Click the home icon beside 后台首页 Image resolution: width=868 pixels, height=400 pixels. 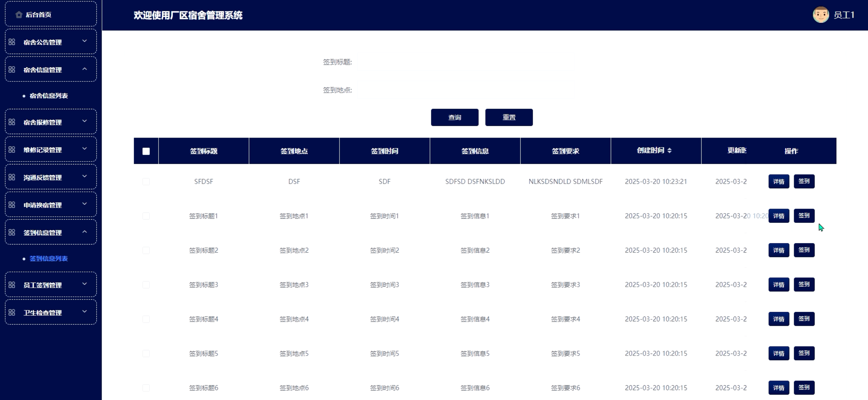[19, 14]
